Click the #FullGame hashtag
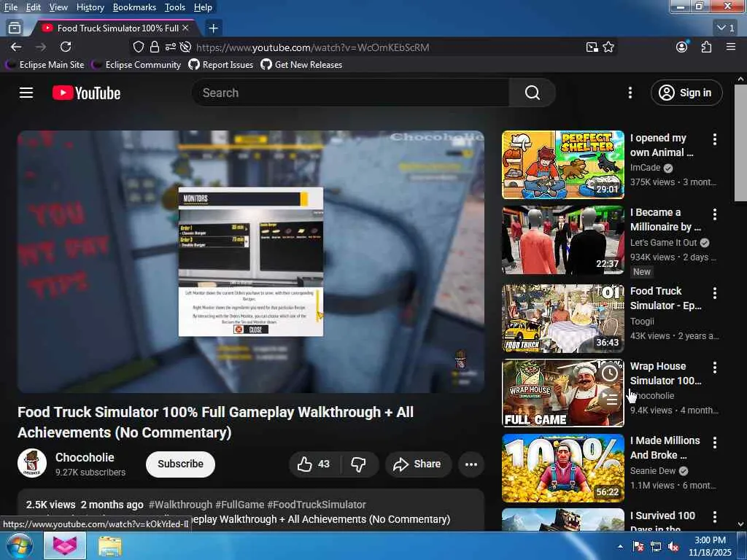747x560 pixels. tap(239, 505)
